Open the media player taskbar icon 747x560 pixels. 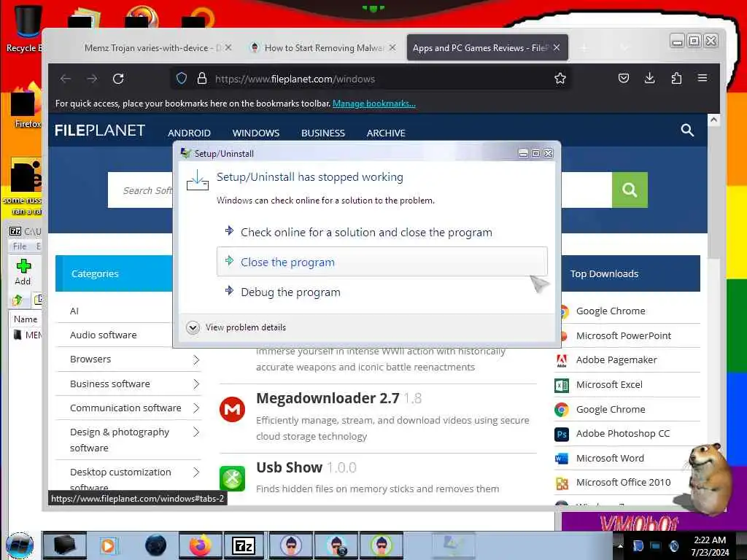tap(108, 545)
